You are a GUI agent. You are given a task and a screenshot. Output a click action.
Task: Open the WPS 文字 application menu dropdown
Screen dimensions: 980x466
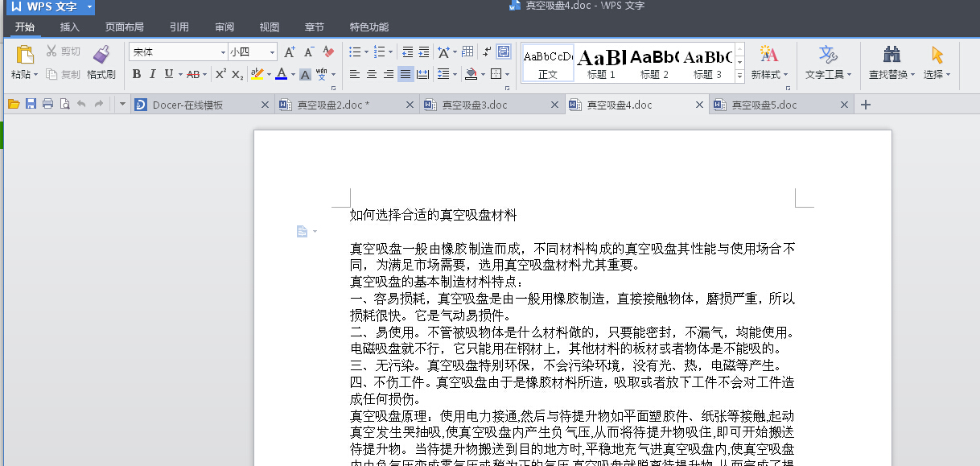coord(89,6)
